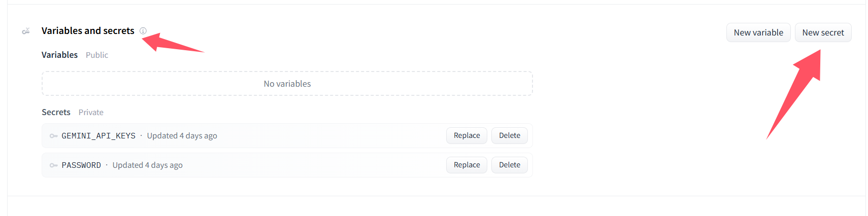Screen dimensions: 868x216
Task: Delete the GEMINI_API_KEYS secret
Action: (509, 135)
